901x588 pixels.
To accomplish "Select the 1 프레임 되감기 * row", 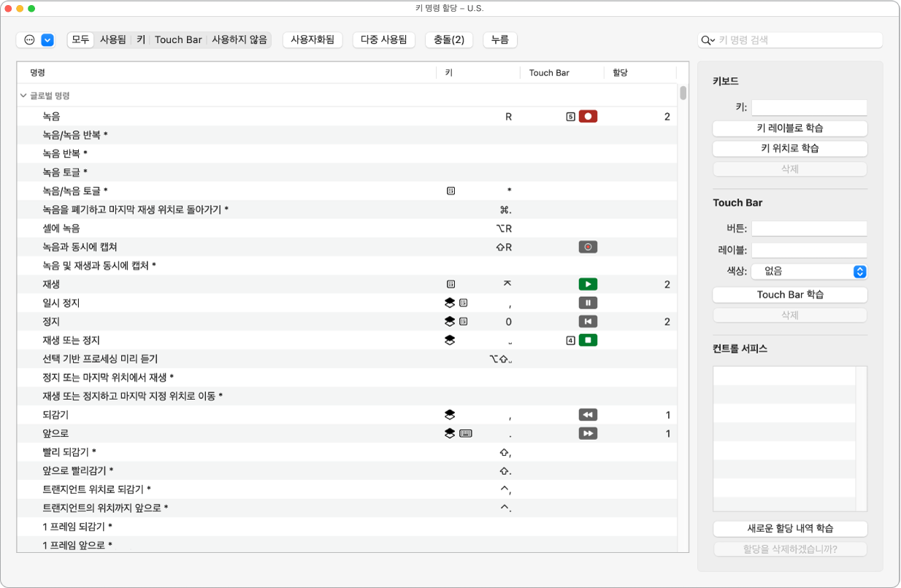I will [348, 527].
